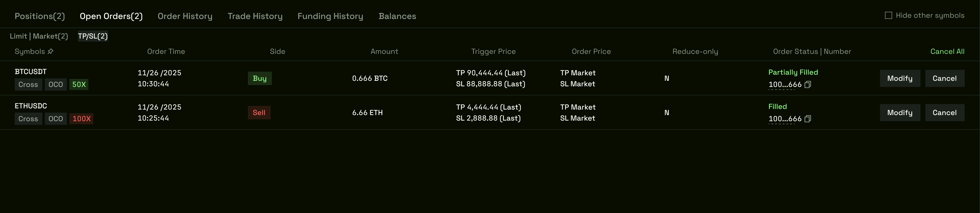Screen dimensions: 980x213
Task: Click the pin icon beside Symbols header
Action: (51, 51)
